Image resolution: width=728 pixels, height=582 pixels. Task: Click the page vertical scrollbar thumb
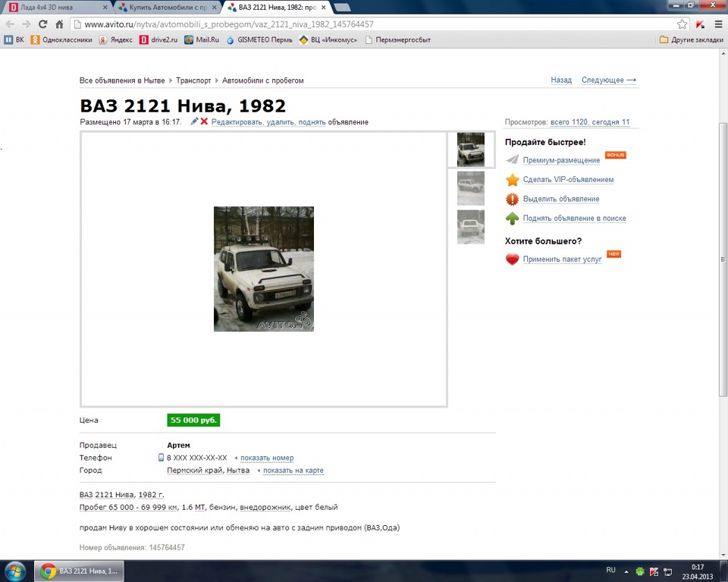tap(723, 260)
